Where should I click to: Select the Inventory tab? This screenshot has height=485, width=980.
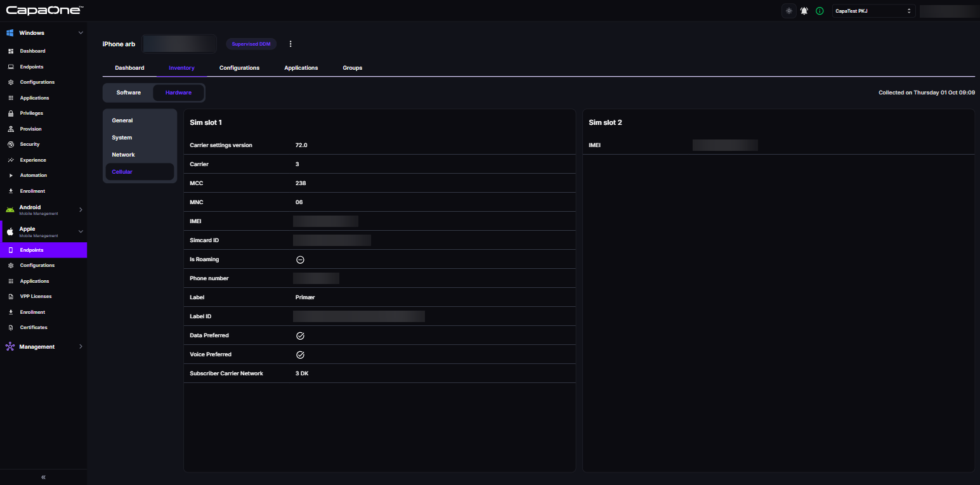coord(181,68)
